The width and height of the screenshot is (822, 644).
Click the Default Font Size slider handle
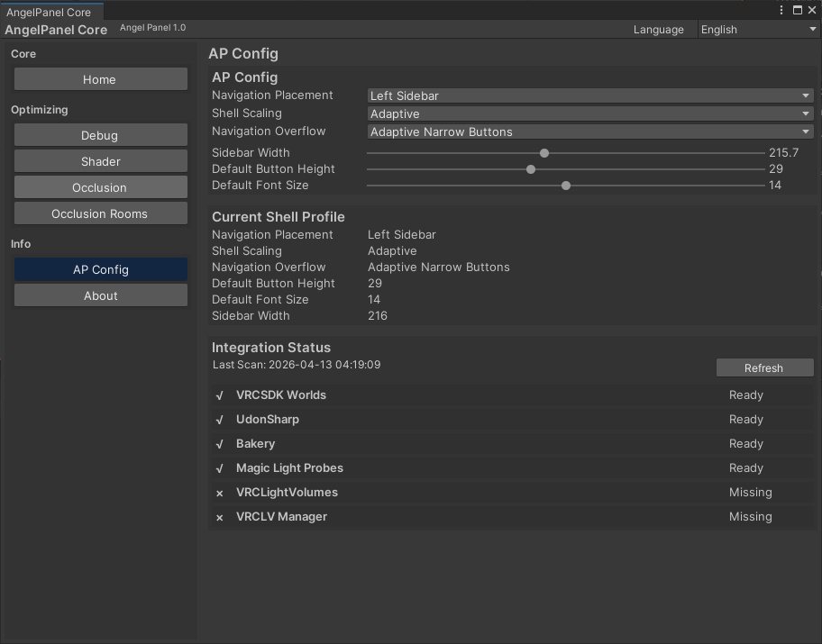(x=565, y=185)
